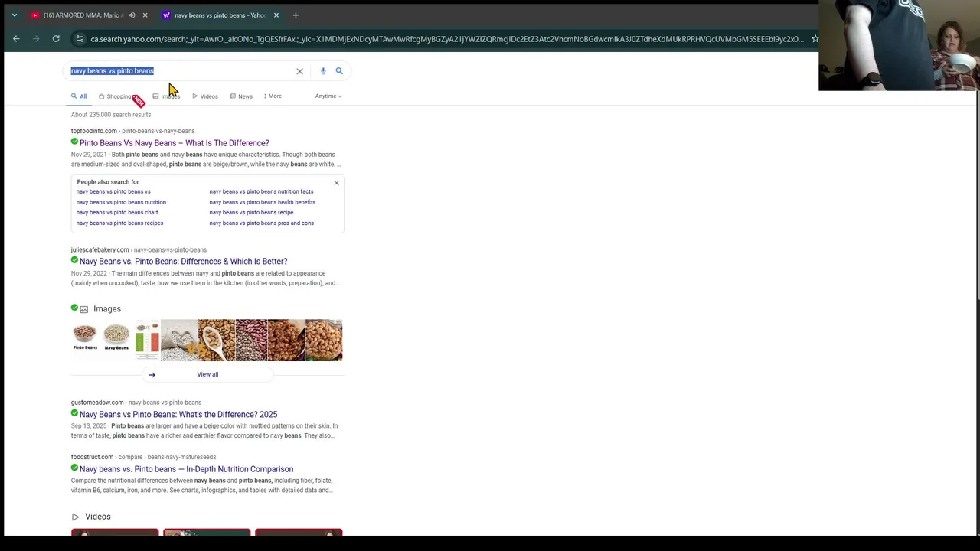The image size is (980, 551).
Task: Search navy beans vs pinto beans pros and cons
Action: (261, 223)
